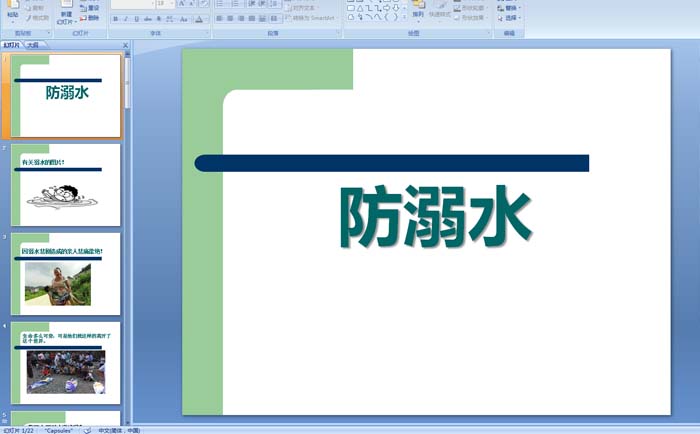
Task: Click the thumbnail pane scrollbar down arrow
Action: (x=128, y=422)
